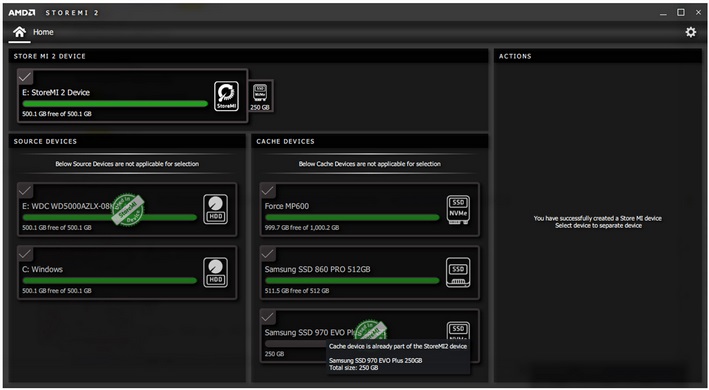Click the SSD NVMe icon on Force MP600
The image size is (709, 390).
click(458, 210)
